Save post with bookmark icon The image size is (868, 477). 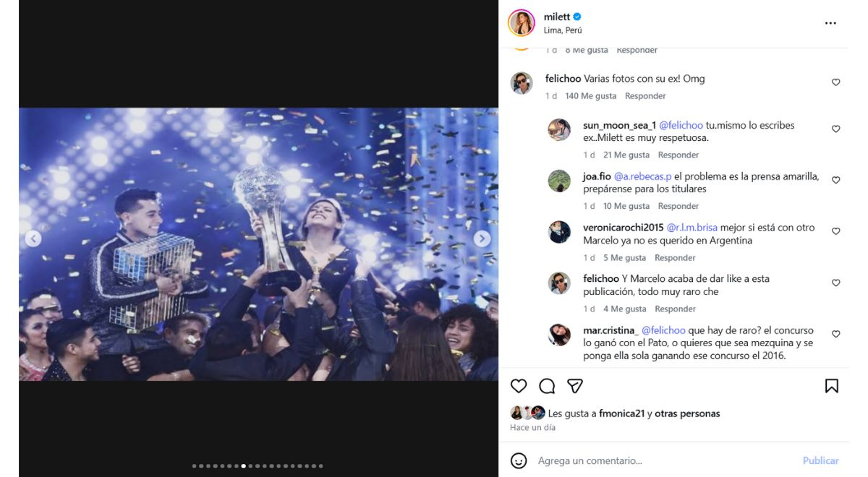tap(832, 386)
